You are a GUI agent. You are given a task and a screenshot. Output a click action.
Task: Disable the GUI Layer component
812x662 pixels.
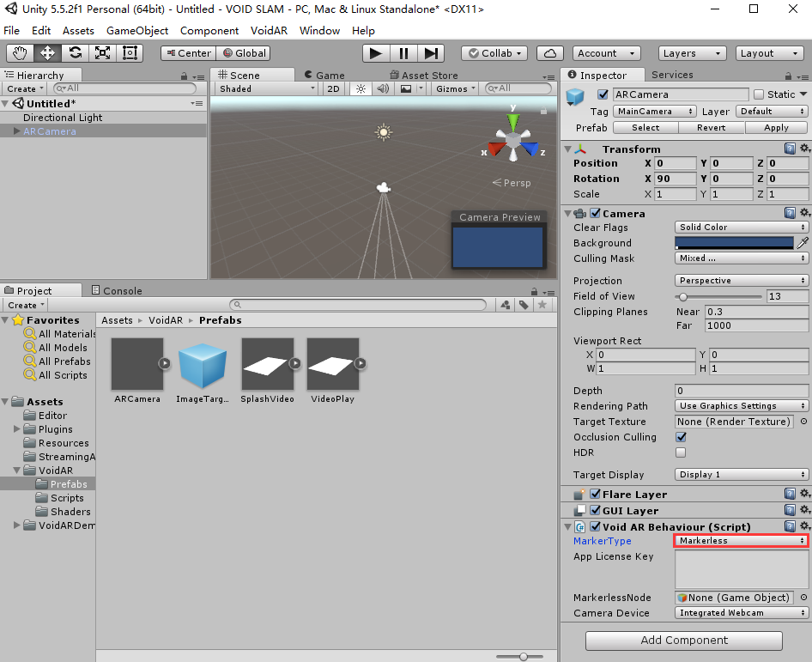coord(596,510)
